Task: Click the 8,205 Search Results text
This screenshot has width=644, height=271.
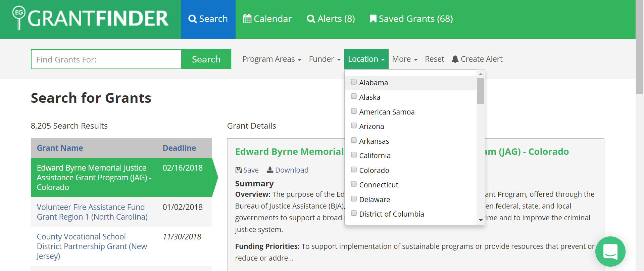Action: [x=69, y=126]
